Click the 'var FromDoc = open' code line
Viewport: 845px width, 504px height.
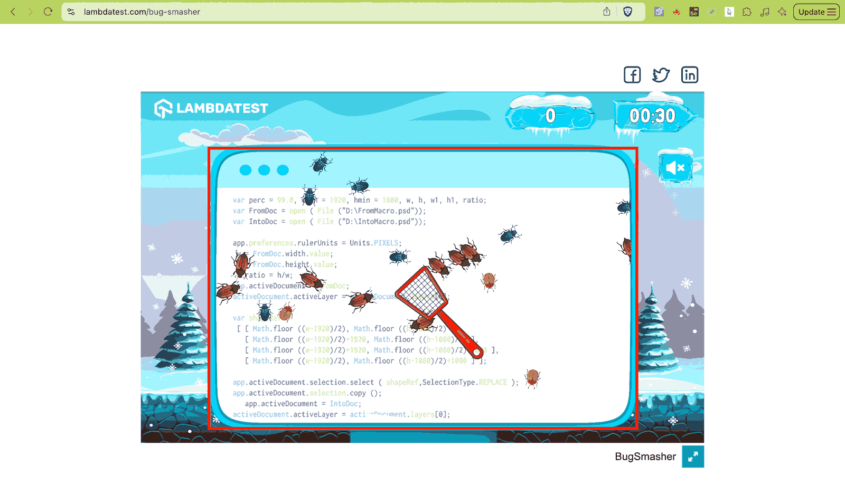point(329,211)
